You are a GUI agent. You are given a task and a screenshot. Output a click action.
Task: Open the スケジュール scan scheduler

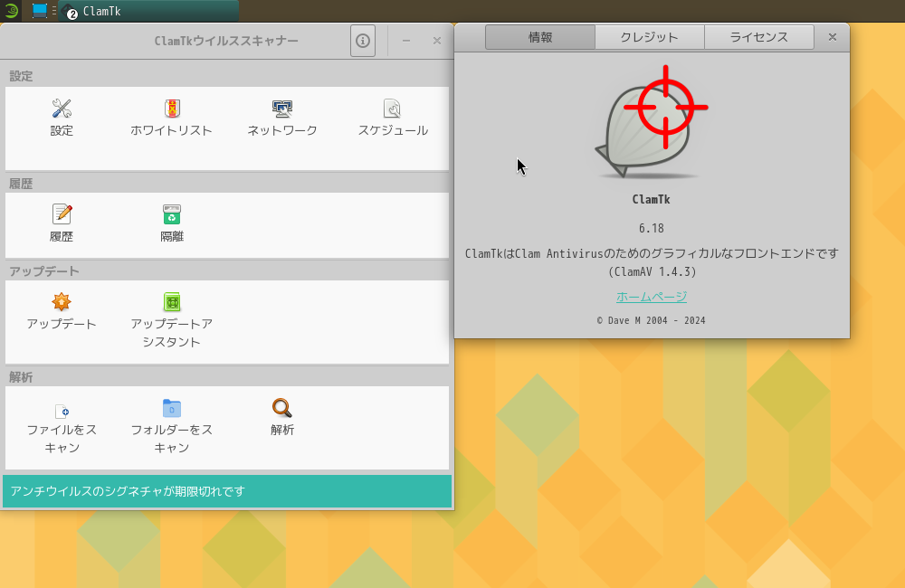tap(392, 118)
